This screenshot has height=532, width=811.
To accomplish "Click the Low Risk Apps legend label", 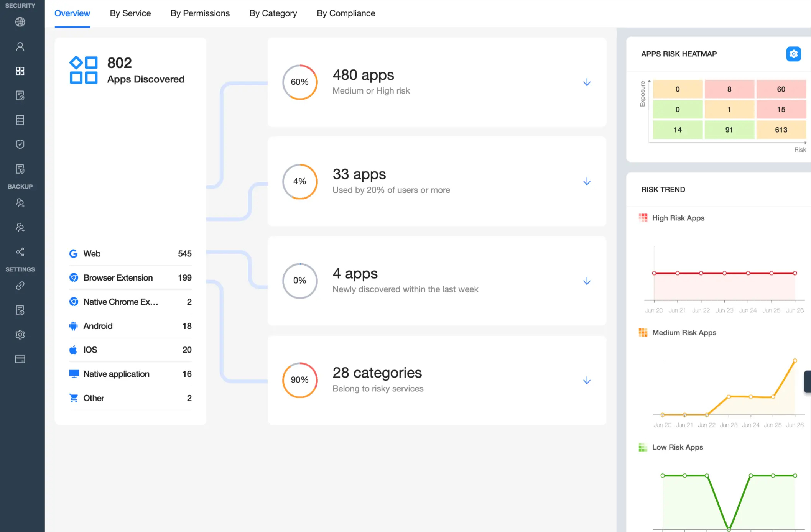I will point(678,447).
